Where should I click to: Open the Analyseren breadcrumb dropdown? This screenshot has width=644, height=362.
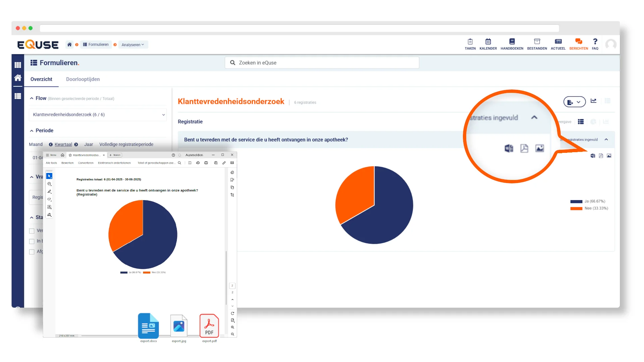point(133,45)
